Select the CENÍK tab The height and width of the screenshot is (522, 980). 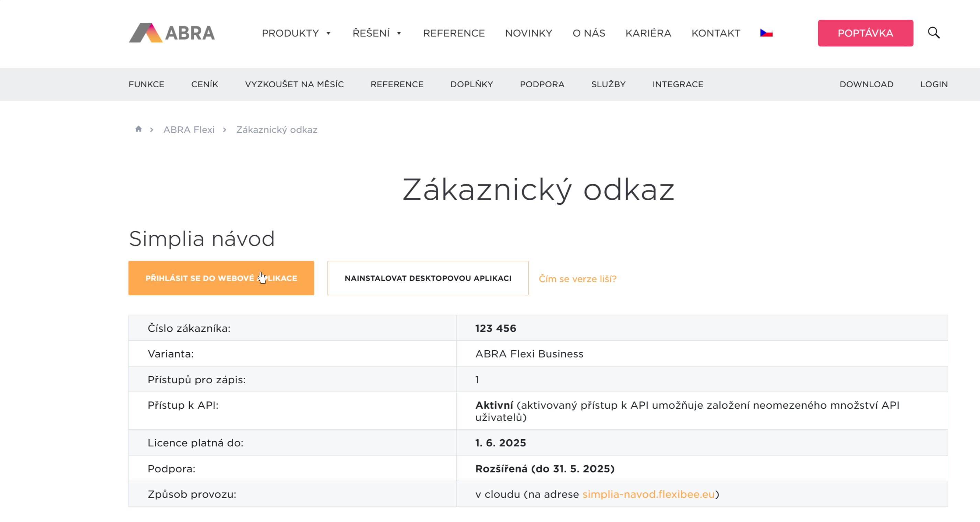(x=204, y=84)
